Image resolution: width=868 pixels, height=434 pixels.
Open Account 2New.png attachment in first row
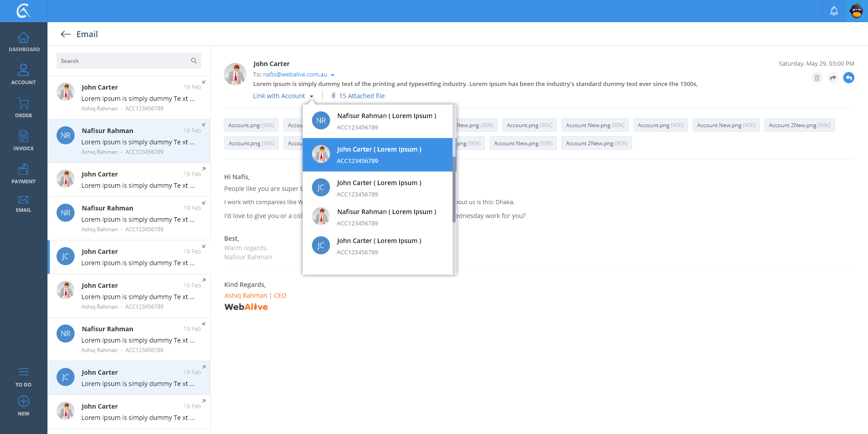click(799, 125)
